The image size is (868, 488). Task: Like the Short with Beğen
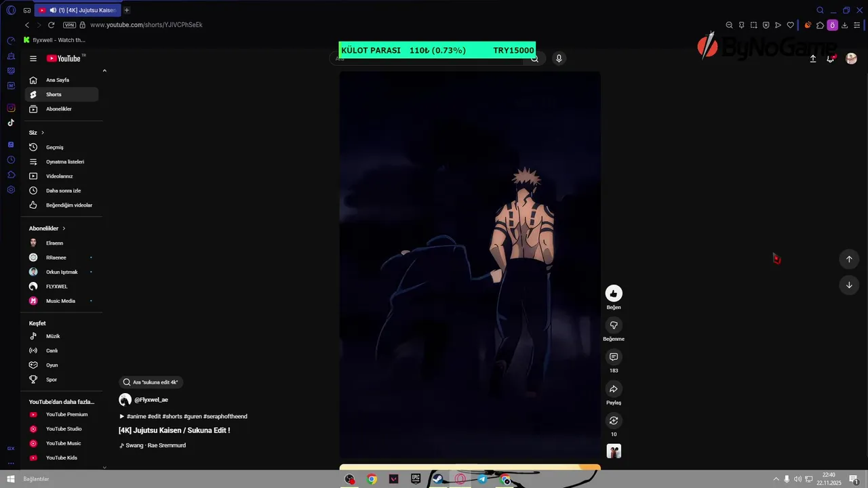point(614,293)
